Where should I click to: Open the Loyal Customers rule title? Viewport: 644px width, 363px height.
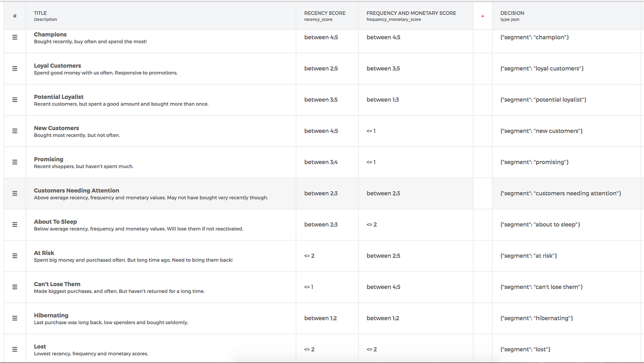coord(58,66)
